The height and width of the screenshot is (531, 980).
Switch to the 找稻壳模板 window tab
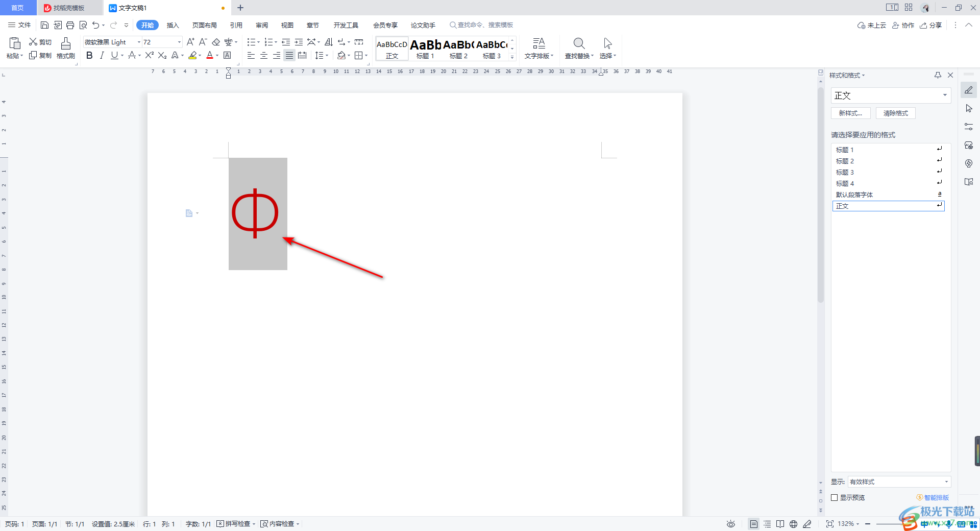pos(69,8)
